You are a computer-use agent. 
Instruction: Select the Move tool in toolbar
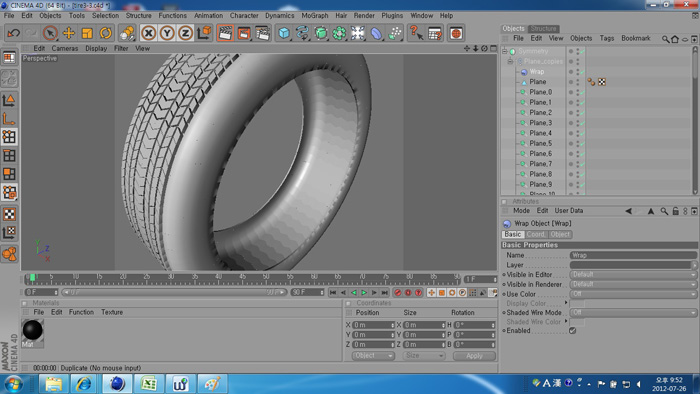pyautogui.click(x=69, y=33)
